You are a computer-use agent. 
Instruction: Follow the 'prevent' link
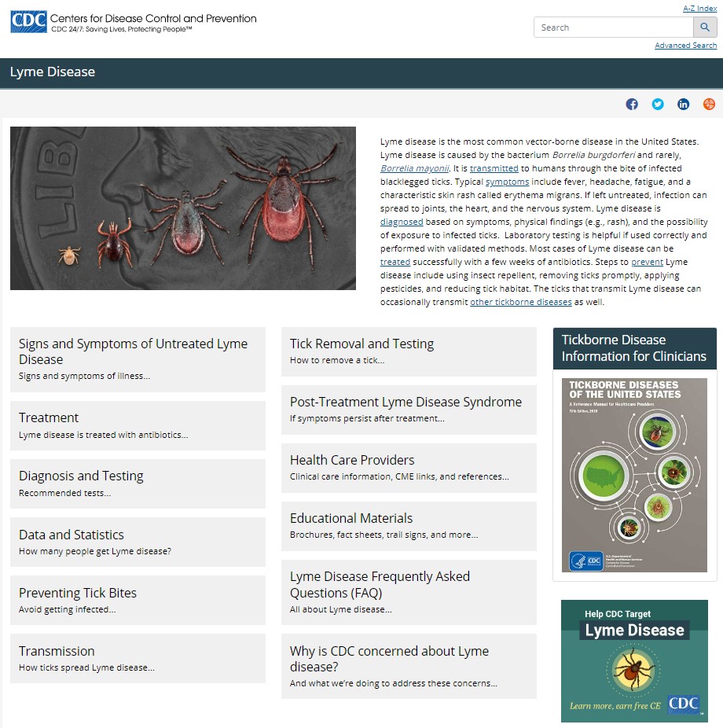coord(647,262)
